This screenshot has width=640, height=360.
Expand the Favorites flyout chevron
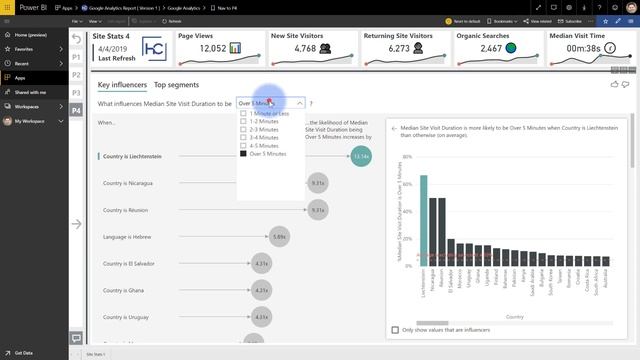tap(61, 49)
